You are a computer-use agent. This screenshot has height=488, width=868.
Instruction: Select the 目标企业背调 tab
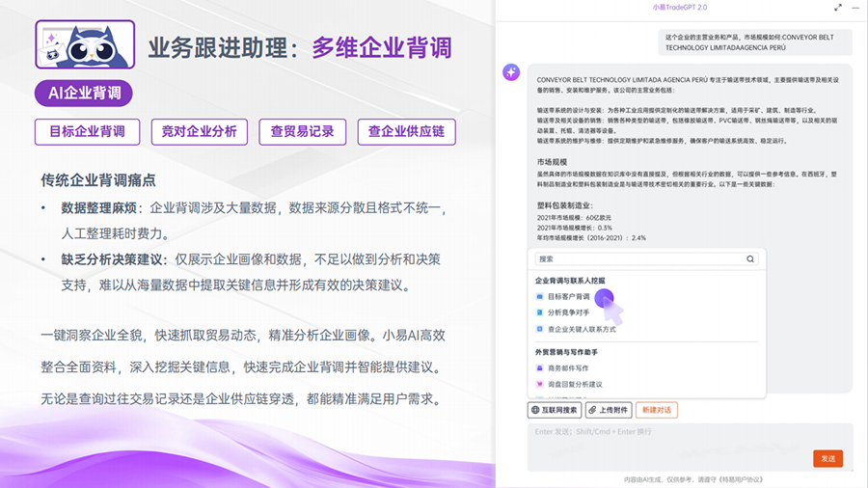[x=87, y=132]
